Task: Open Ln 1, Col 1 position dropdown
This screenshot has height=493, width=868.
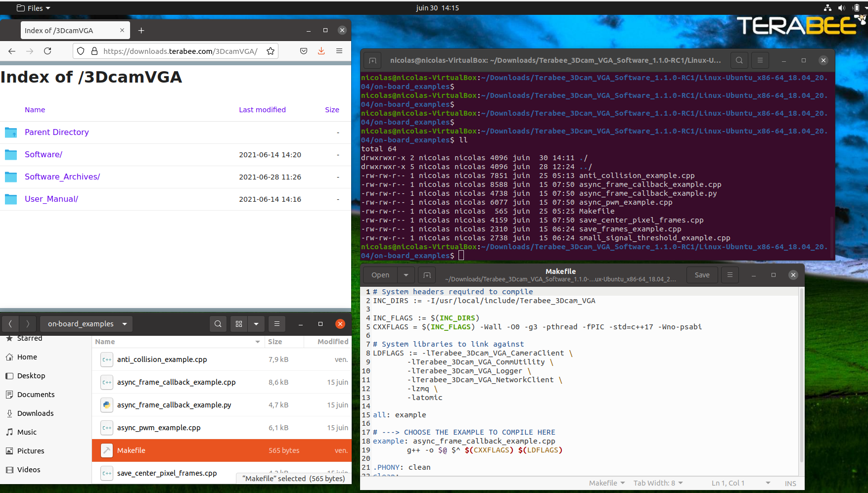Action: pyautogui.click(x=740, y=483)
